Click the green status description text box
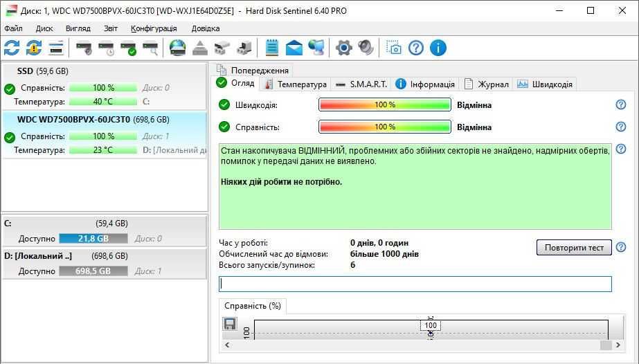The image size is (639, 364). point(415,186)
